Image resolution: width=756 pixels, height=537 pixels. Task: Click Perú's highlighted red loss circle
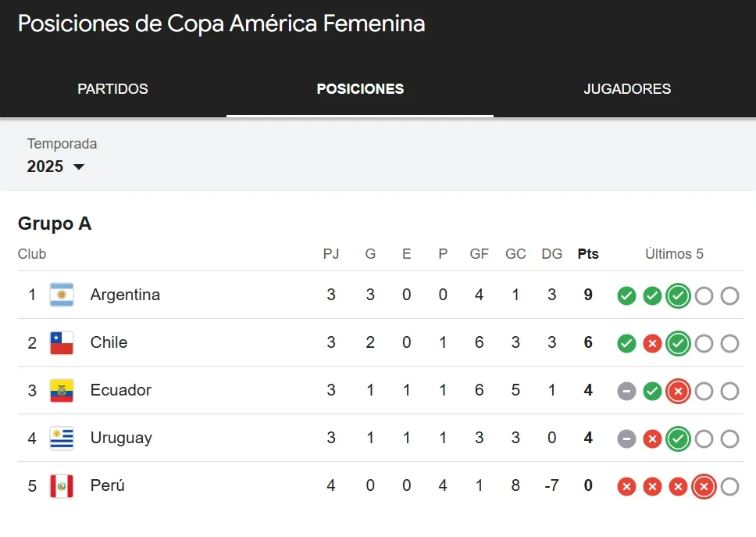click(704, 486)
